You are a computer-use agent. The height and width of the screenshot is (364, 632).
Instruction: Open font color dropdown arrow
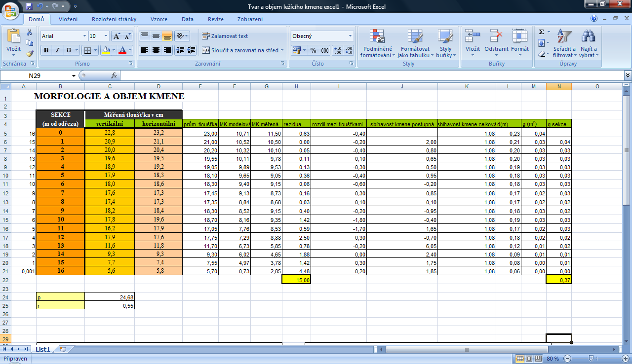pyautogui.click(x=131, y=50)
